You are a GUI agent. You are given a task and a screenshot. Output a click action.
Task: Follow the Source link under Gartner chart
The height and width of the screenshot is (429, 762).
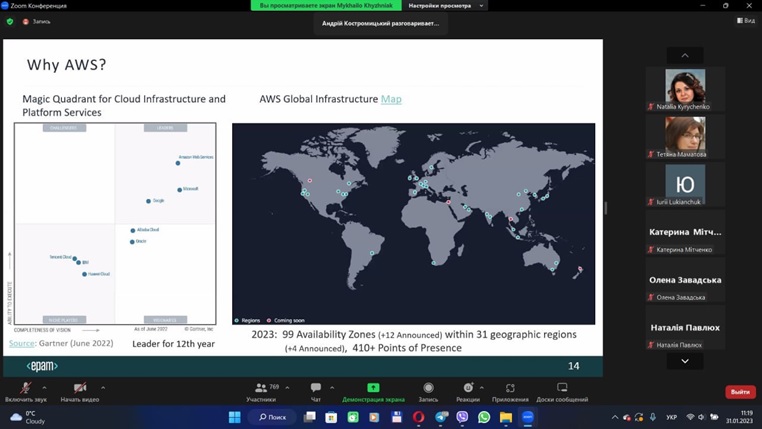22,343
